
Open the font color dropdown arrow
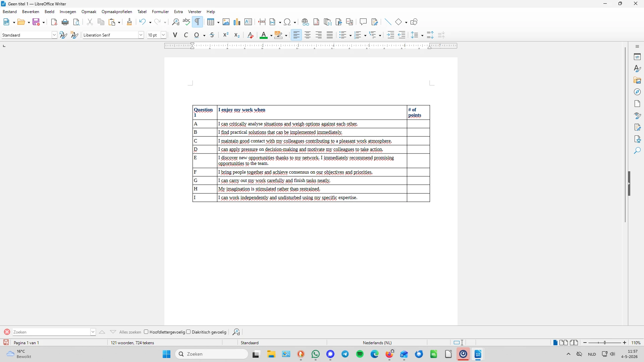(271, 35)
